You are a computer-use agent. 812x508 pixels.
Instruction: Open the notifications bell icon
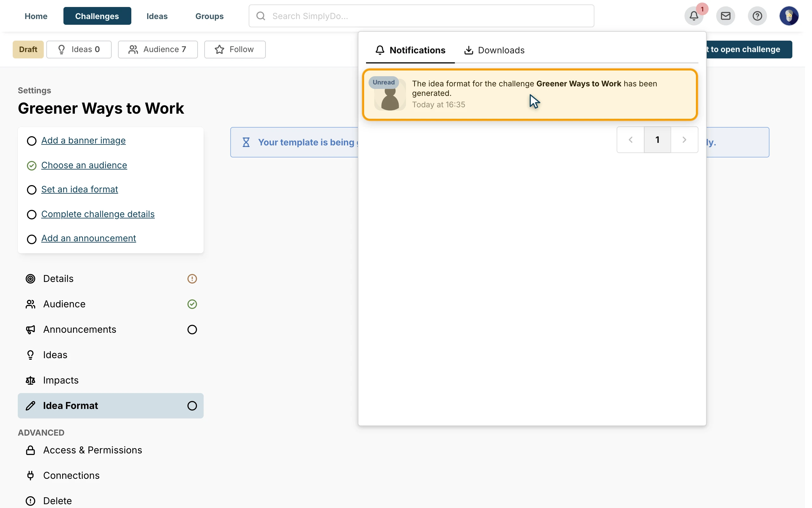694,16
